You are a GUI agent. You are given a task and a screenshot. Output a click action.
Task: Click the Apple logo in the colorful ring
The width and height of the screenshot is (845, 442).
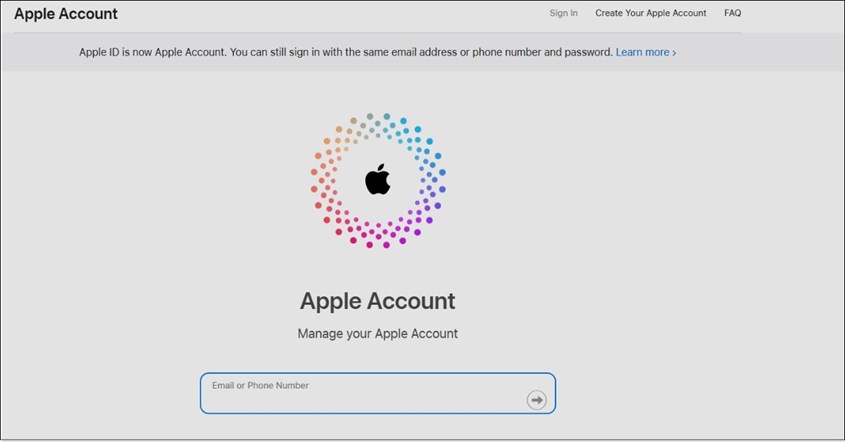(x=378, y=179)
